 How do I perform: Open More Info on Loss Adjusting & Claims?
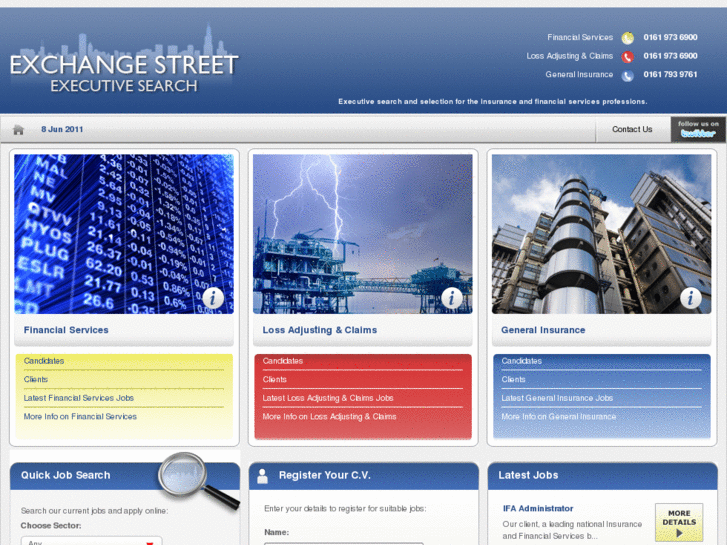pyautogui.click(x=329, y=417)
